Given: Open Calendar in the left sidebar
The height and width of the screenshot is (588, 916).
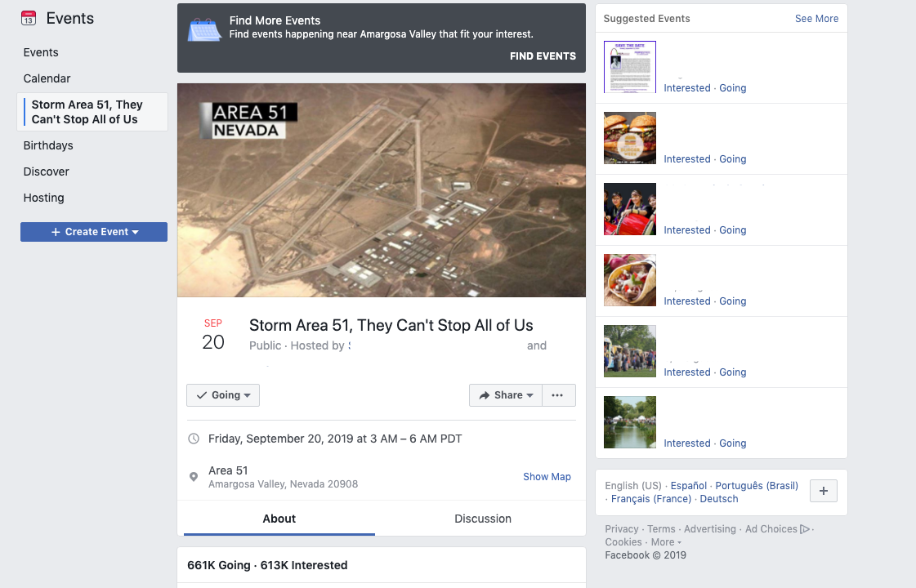Looking at the screenshot, I should [47, 78].
